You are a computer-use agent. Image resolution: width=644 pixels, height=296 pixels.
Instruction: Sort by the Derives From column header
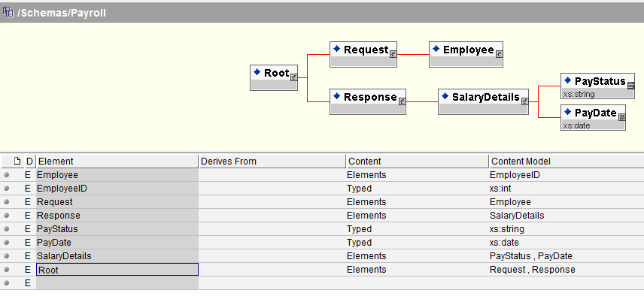(x=272, y=161)
